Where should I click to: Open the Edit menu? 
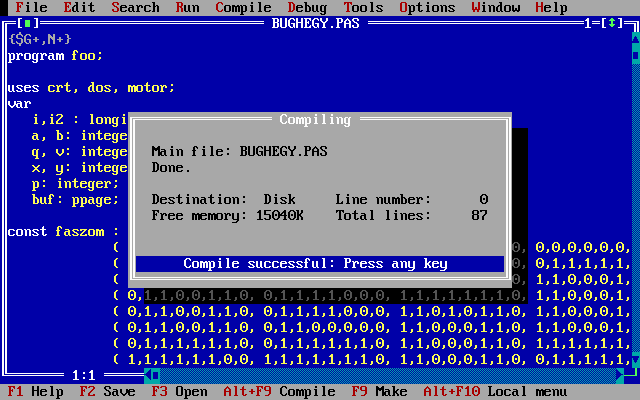(x=79, y=7)
